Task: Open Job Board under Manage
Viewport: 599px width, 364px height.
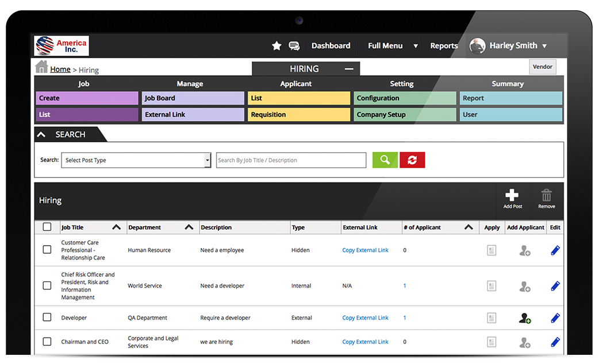Action: tap(193, 98)
